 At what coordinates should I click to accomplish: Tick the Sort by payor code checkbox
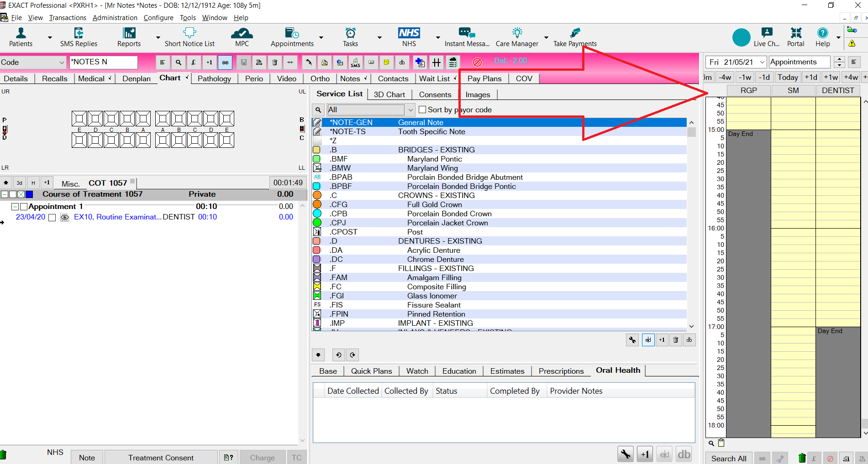(422, 109)
